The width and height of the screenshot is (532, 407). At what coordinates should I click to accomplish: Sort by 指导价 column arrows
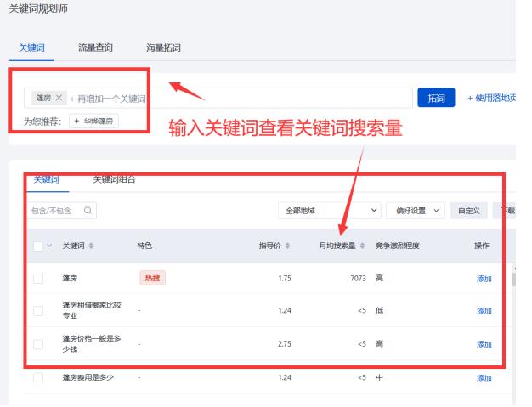287,246
